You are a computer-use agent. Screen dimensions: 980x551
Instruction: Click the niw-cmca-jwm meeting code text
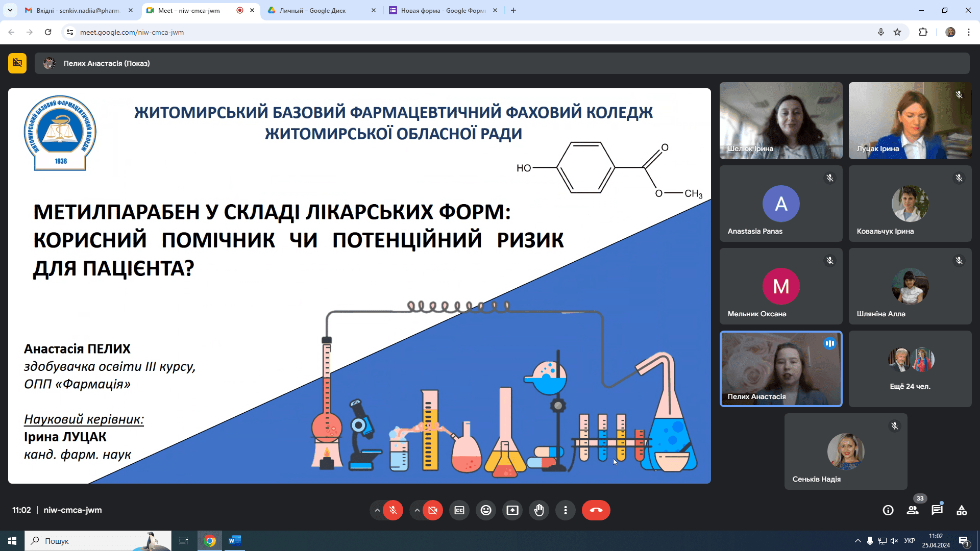click(x=72, y=510)
